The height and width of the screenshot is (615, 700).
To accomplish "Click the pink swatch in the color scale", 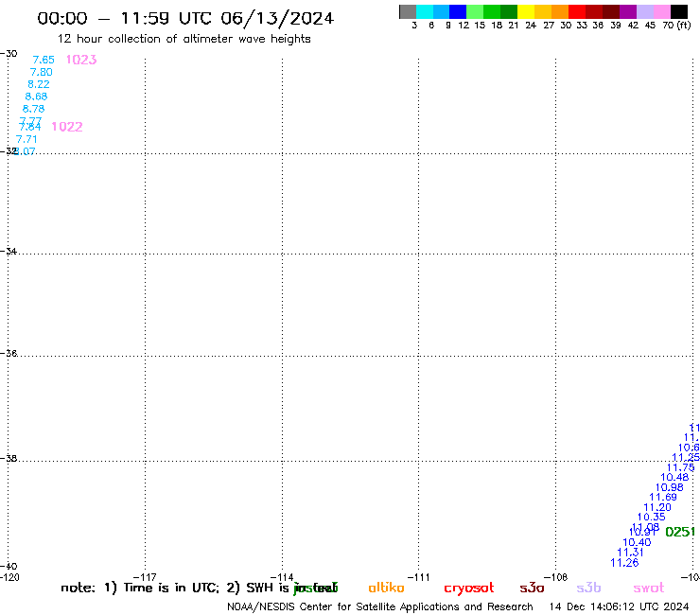I will coord(662,11).
